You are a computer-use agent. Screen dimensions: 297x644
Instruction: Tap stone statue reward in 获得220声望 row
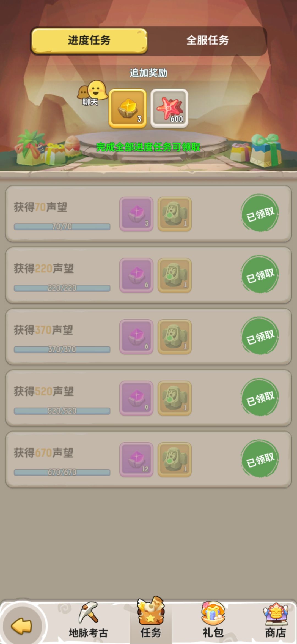tap(175, 275)
